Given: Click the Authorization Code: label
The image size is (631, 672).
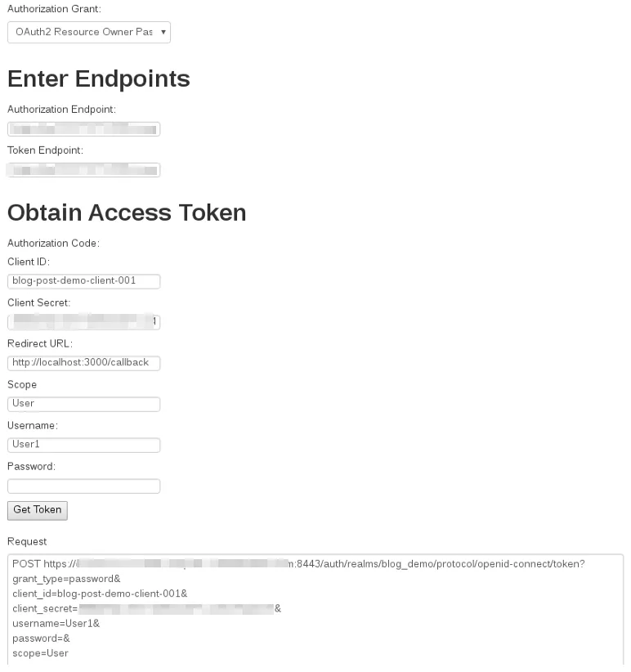Looking at the screenshot, I should pyautogui.click(x=54, y=244).
